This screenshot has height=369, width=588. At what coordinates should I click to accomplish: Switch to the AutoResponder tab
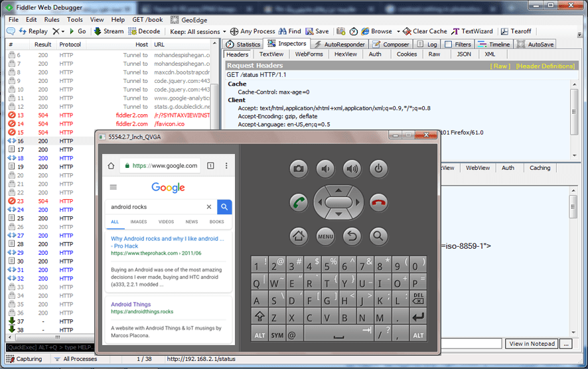(x=340, y=44)
